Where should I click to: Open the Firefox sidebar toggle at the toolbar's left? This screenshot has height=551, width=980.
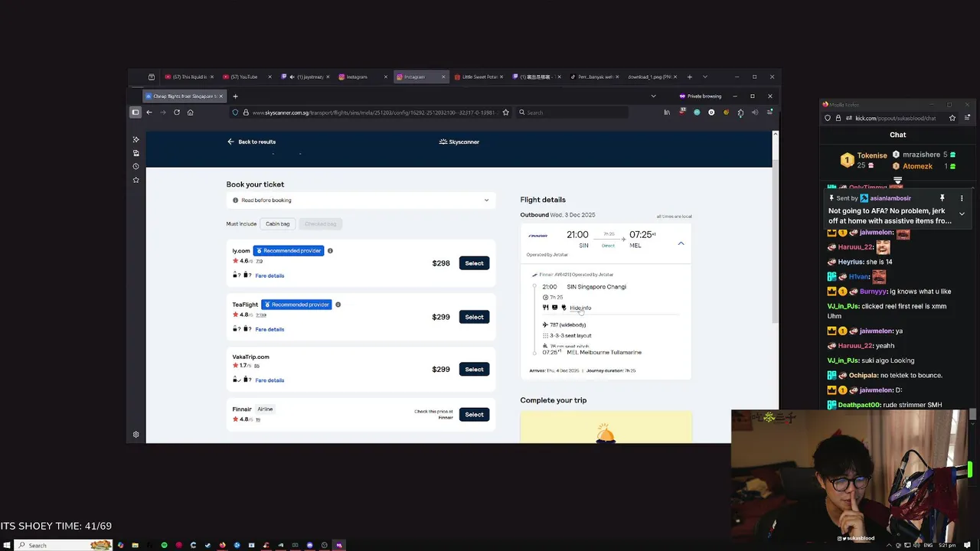point(136,112)
